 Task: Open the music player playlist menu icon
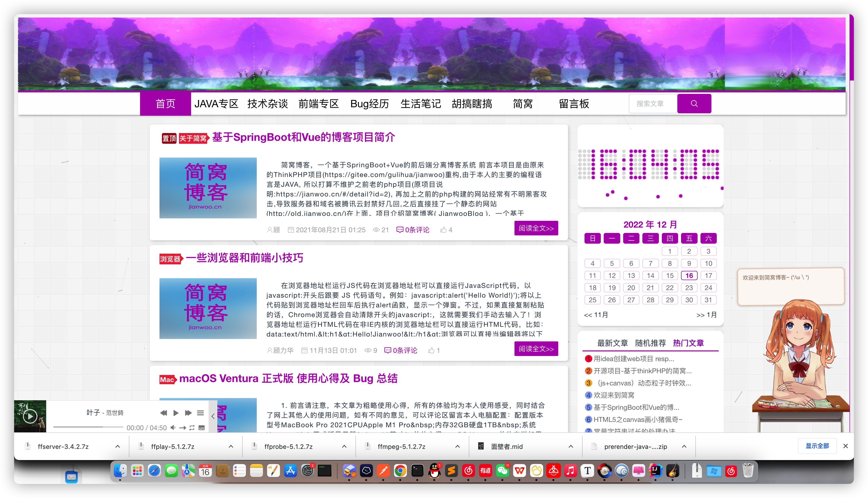pyautogui.click(x=200, y=413)
